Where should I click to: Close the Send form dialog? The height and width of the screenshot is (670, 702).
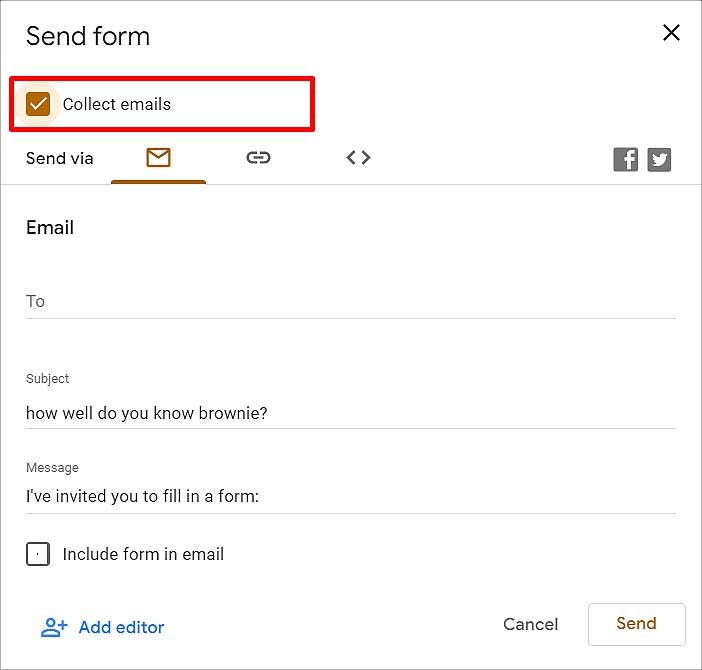click(x=671, y=33)
